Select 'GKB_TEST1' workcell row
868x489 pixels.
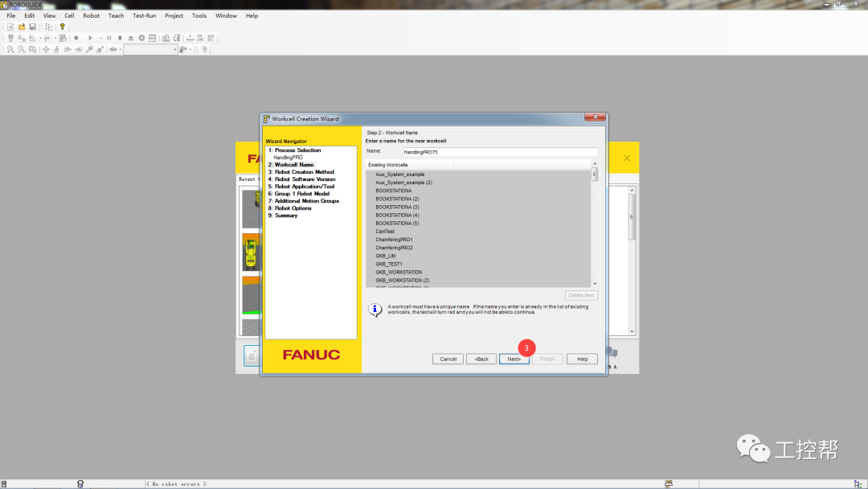(x=389, y=264)
